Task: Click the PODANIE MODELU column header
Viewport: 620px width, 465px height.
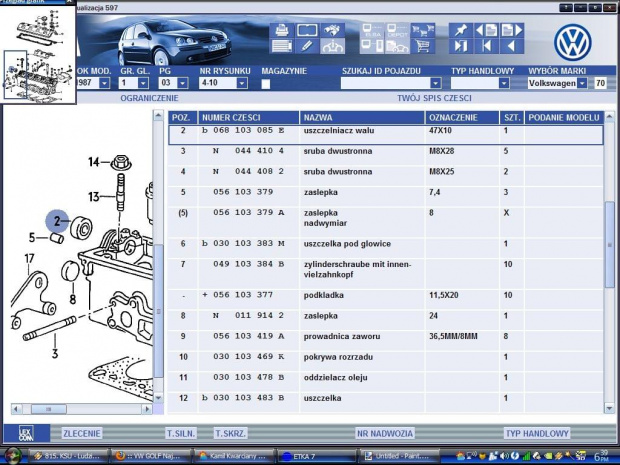Action: pyautogui.click(x=564, y=117)
